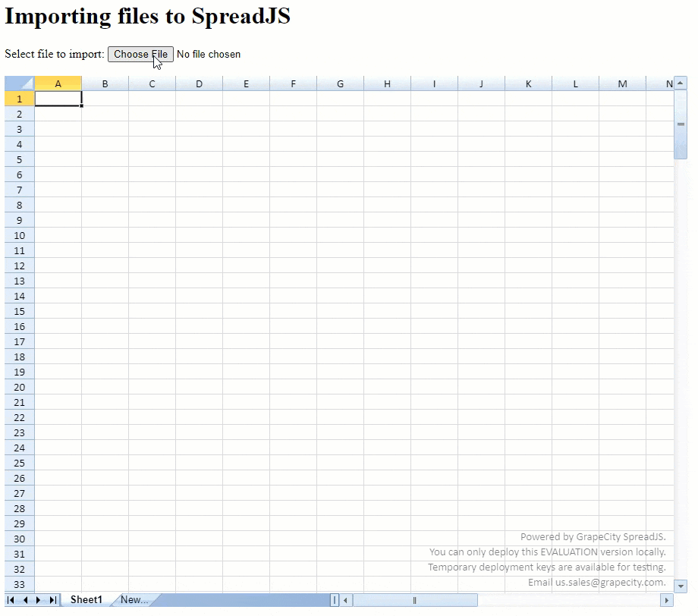Click the 'Importing files to SpreadJS' heading
Image resolution: width=698 pixels, height=616 pixels.
pos(147,16)
